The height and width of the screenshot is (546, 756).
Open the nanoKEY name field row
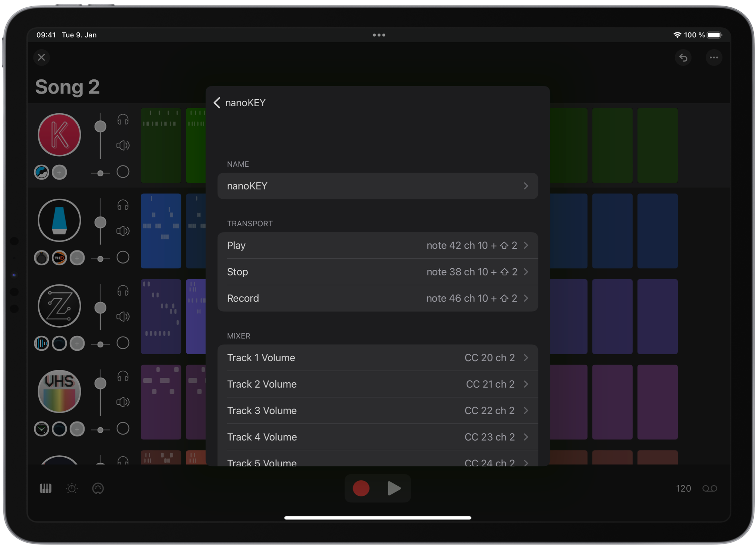(377, 186)
